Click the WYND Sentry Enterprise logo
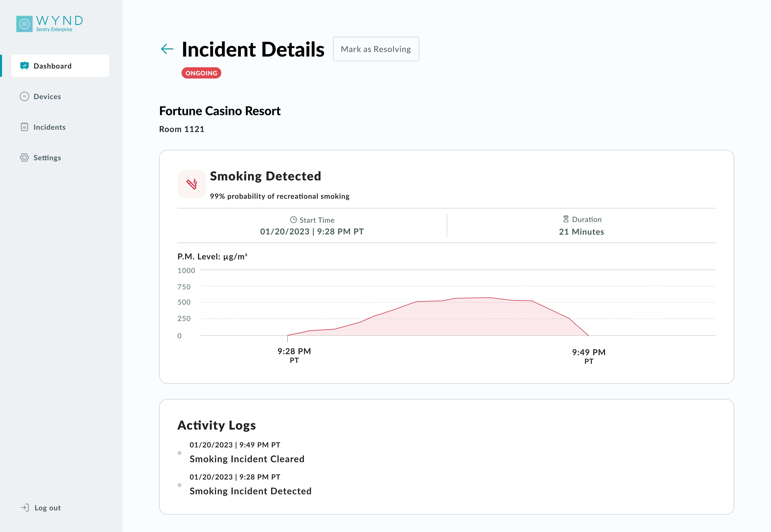This screenshot has width=771, height=532. (49, 24)
